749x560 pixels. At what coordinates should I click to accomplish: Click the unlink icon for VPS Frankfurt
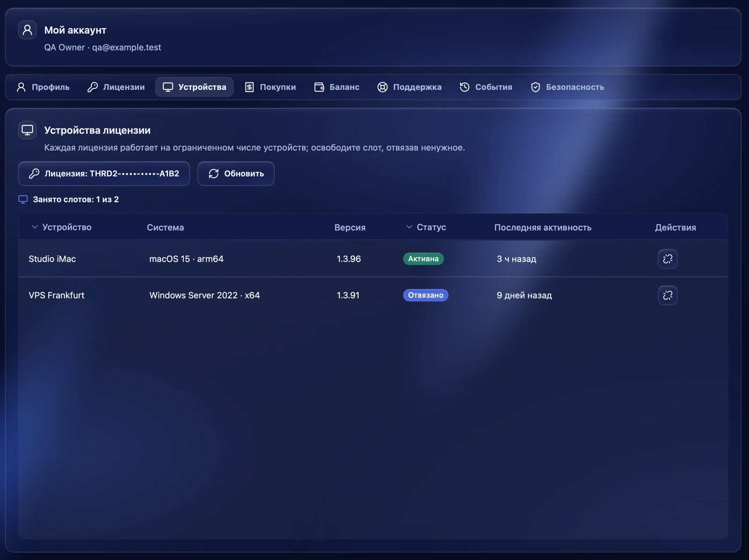(x=668, y=295)
